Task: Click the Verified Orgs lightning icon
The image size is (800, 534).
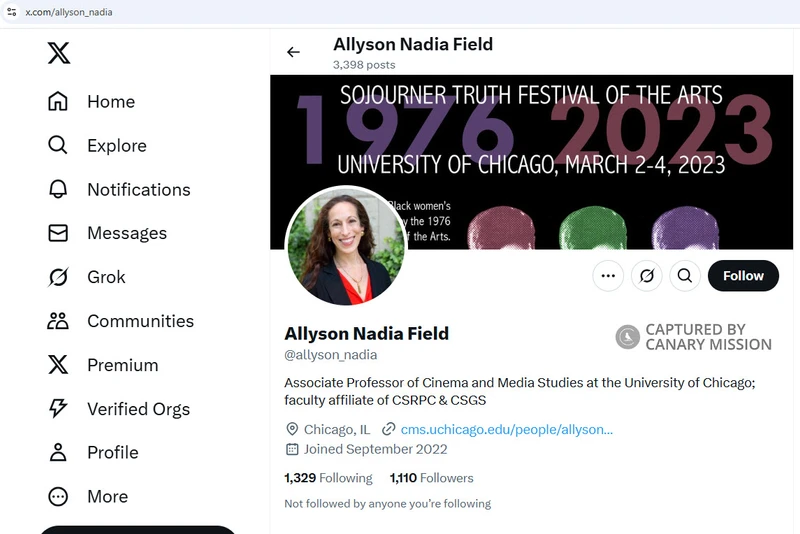Action: click(58, 409)
